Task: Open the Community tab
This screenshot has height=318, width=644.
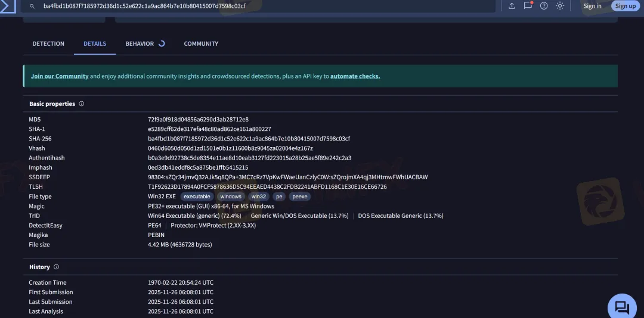Action: (x=201, y=44)
